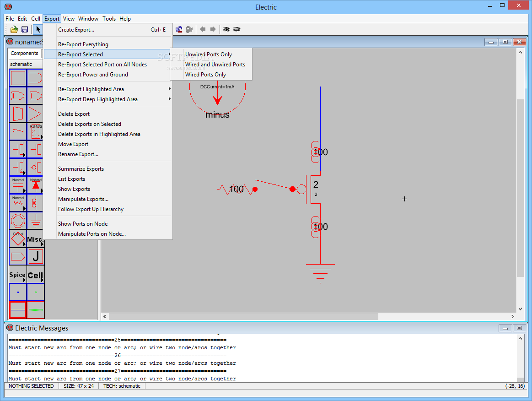Minimize the Electric Messages window

[x=505, y=328]
